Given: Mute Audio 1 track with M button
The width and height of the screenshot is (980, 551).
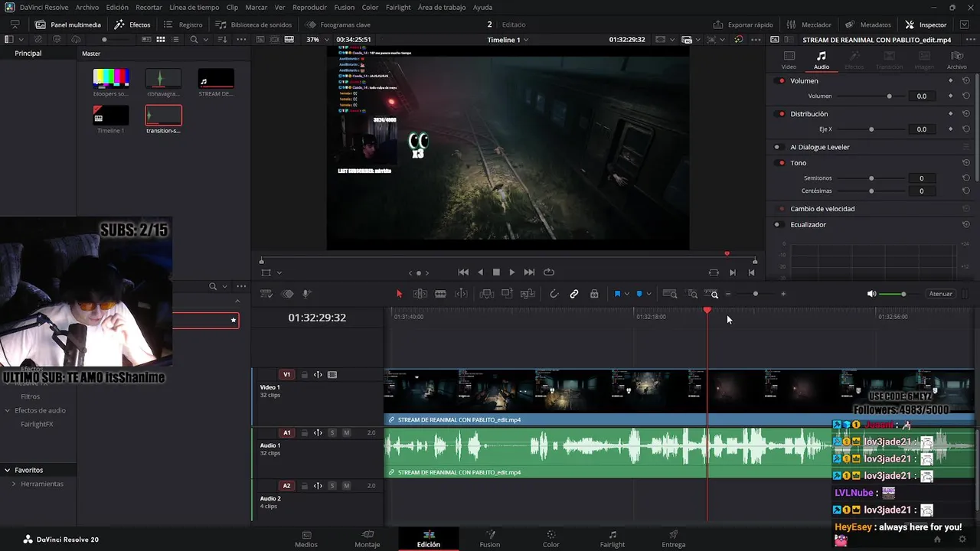Looking at the screenshot, I should 346,433.
